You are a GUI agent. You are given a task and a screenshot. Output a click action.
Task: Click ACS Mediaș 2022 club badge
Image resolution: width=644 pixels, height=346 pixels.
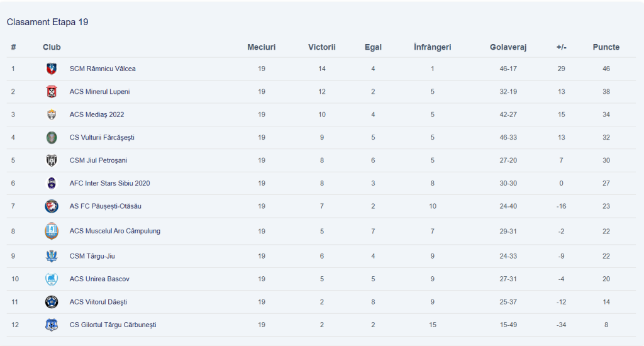(x=52, y=114)
